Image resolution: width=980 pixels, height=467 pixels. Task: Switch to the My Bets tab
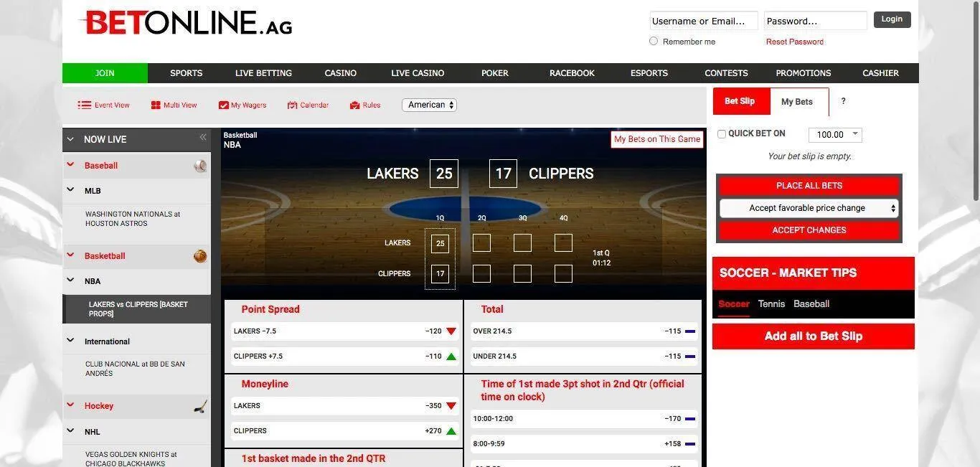pyautogui.click(x=799, y=102)
